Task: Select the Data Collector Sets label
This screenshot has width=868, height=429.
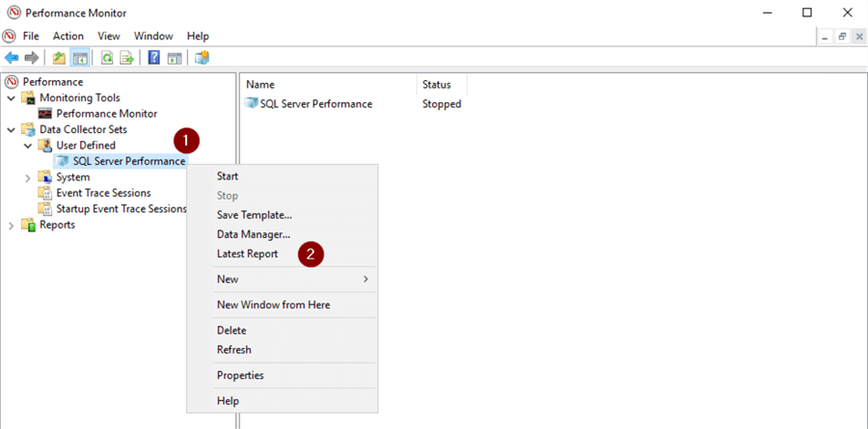Action: click(83, 129)
